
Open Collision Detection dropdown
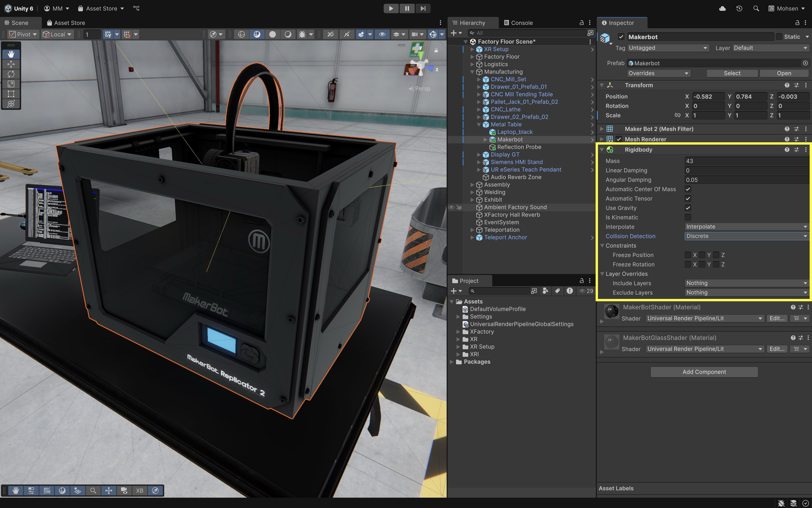tap(747, 236)
